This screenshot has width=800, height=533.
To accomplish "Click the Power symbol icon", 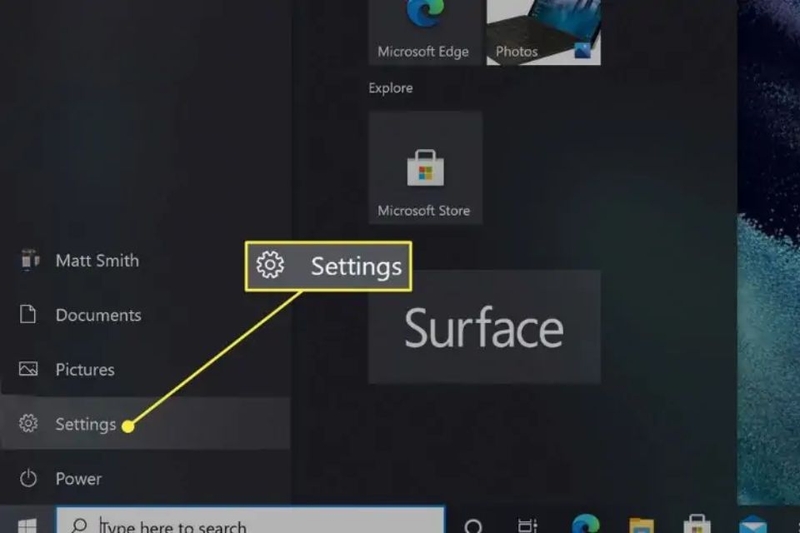I will [x=28, y=478].
